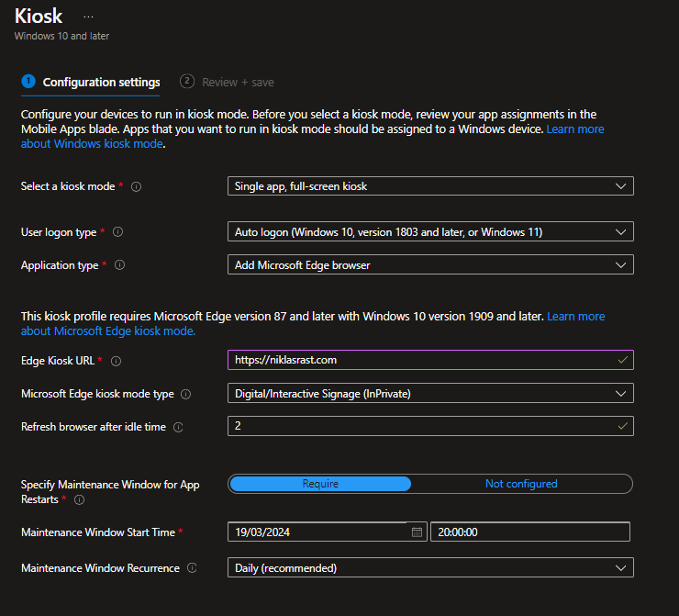Click info icon beside Microsoft Edge kiosk mode type
The image size is (679, 616).
click(x=186, y=394)
